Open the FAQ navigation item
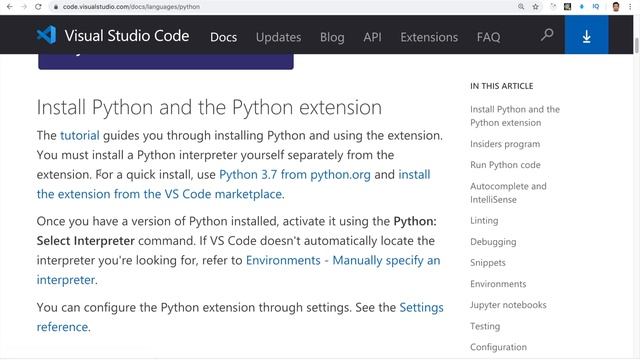 pyautogui.click(x=488, y=37)
